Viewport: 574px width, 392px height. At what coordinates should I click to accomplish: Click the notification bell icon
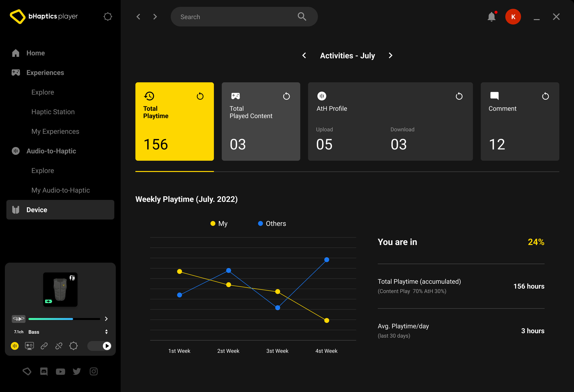(491, 17)
